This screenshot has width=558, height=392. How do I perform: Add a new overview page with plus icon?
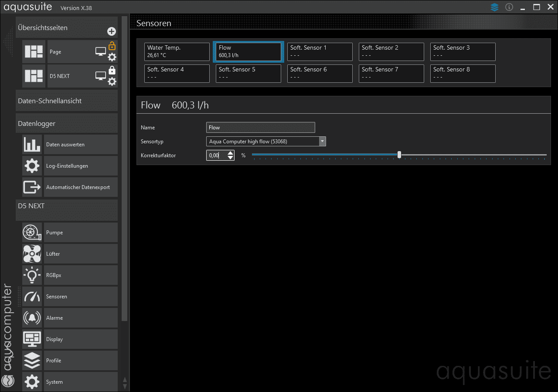(x=112, y=31)
